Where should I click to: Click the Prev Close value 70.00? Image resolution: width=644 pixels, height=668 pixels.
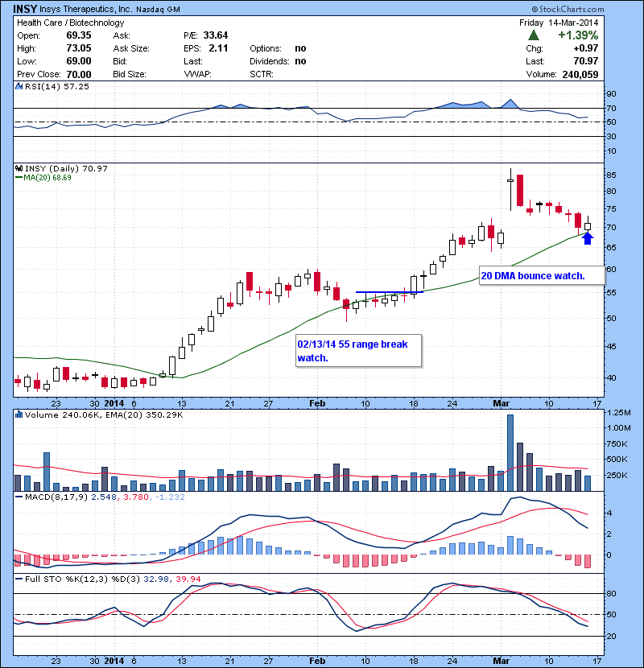point(79,74)
